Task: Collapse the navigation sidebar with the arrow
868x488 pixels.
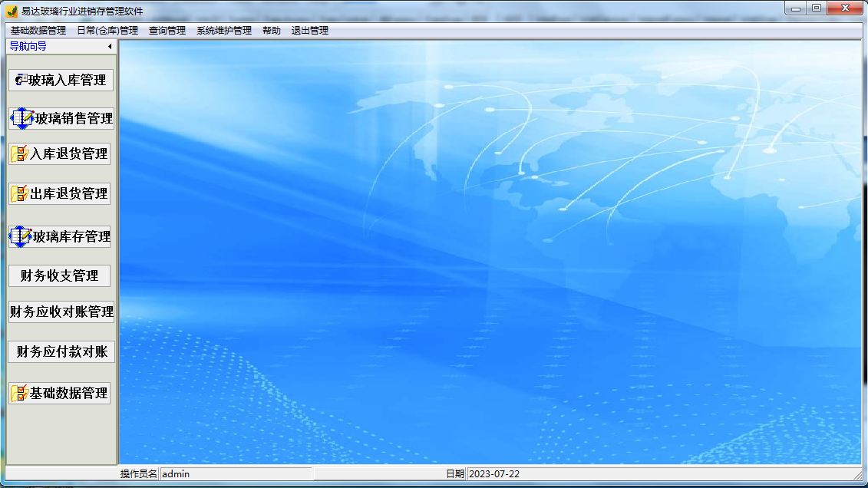Action: (108, 46)
